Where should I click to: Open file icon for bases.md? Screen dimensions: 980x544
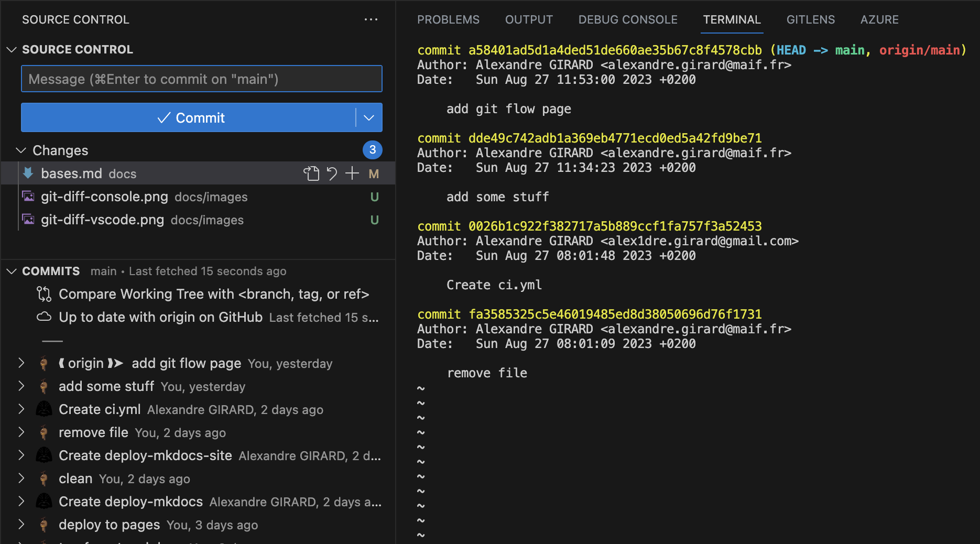(x=311, y=173)
